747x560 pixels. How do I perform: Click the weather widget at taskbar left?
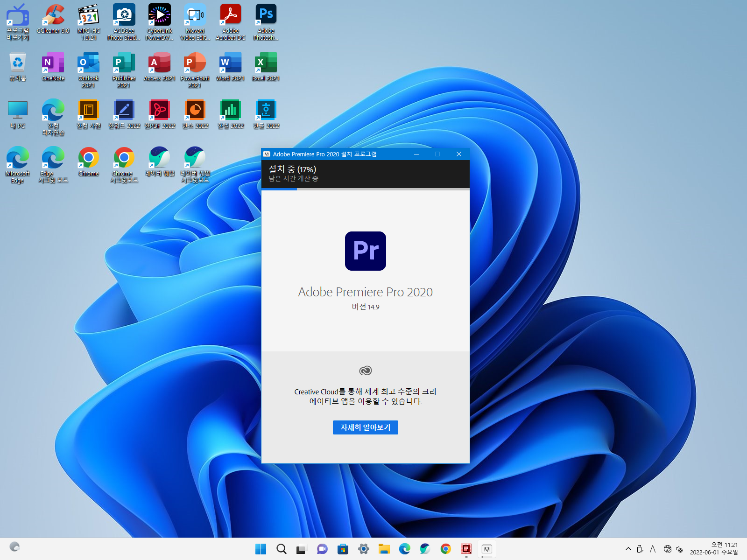pyautogui.click(x=14, y=547)
